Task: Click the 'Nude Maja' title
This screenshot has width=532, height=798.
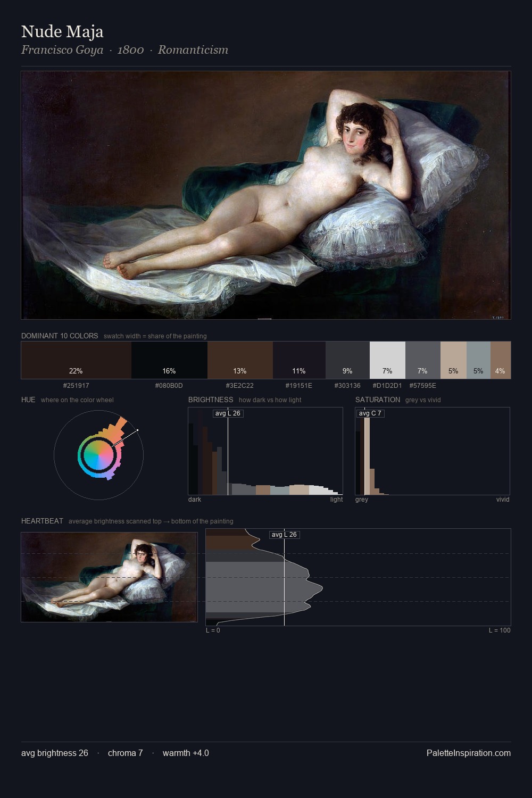Action: (x=62, y=32)
